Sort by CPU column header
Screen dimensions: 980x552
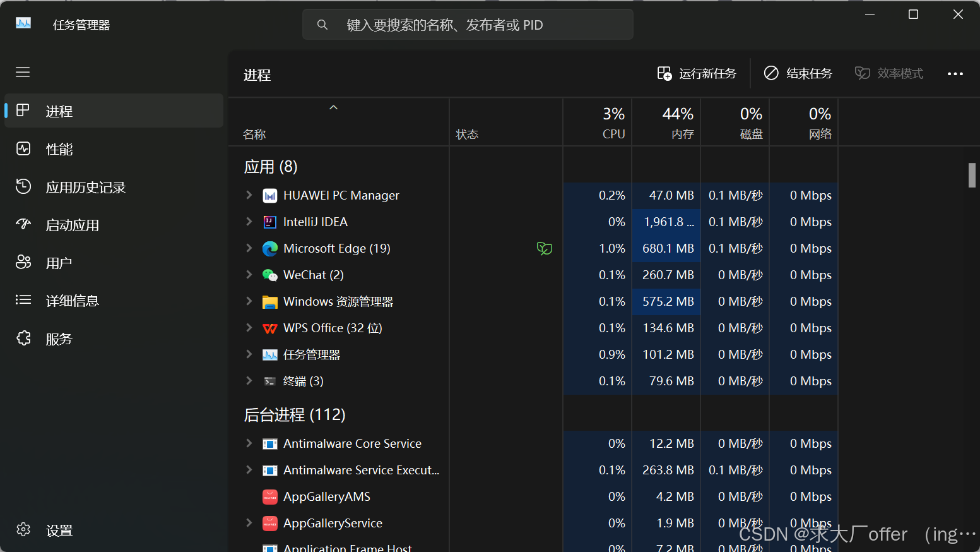click(x=598, y=123)
